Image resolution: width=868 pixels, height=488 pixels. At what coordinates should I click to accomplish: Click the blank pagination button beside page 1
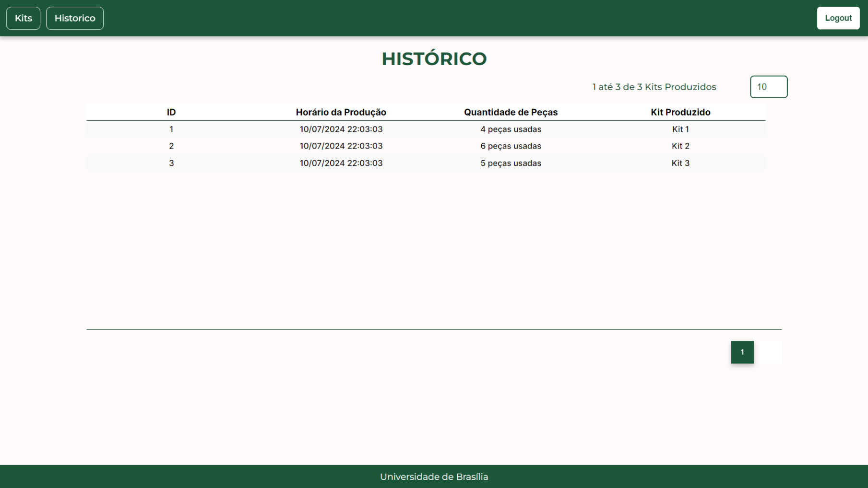(768, 352)
